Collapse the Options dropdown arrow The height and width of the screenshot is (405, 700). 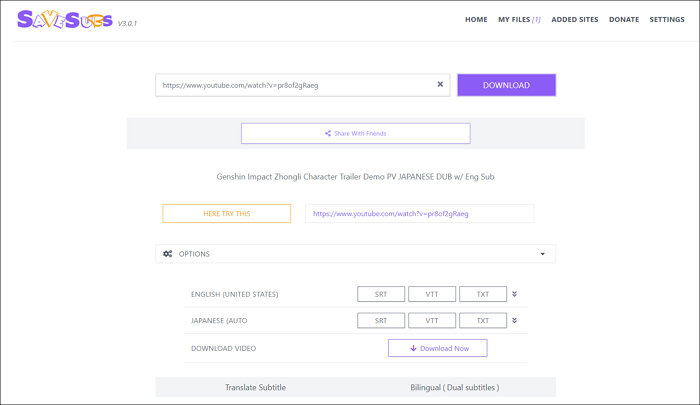pyautogui.click(x=543, y=254)
